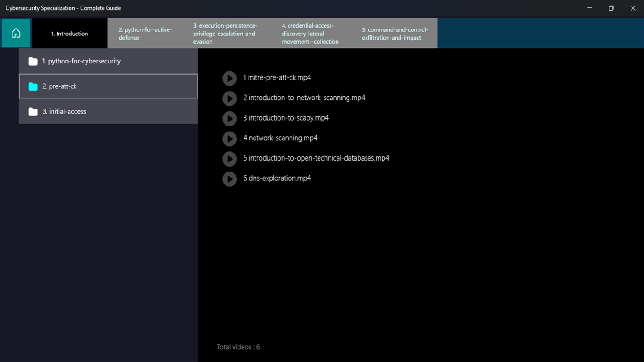This screenshot has height=362, width=644.
Task: Click the play icon next to dns-exploration.mp4
Action: point(229,179)
